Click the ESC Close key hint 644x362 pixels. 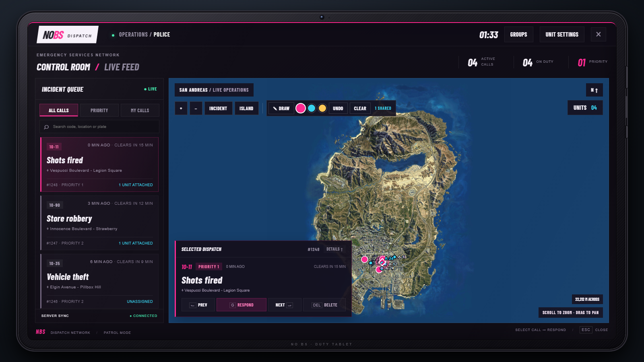point(594,330)
